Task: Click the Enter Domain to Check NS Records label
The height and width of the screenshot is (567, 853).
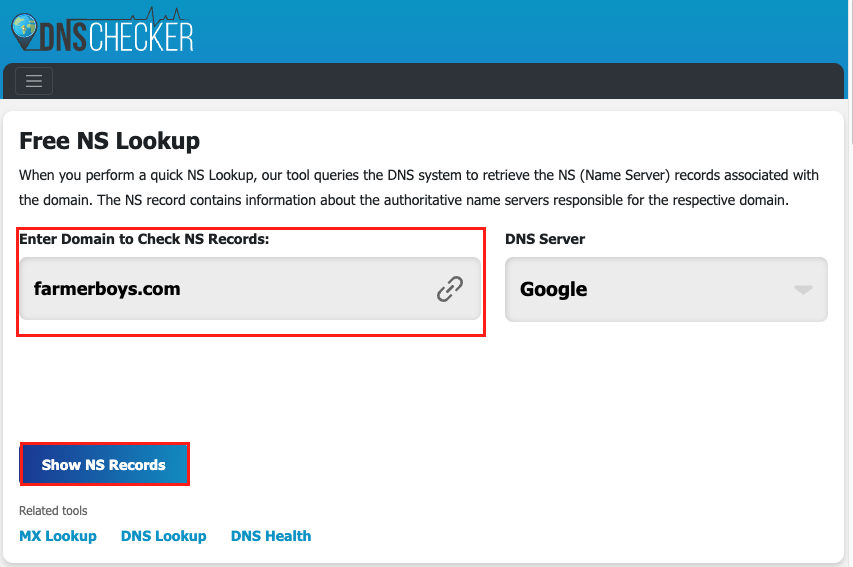Action: (x=144, y=239)
